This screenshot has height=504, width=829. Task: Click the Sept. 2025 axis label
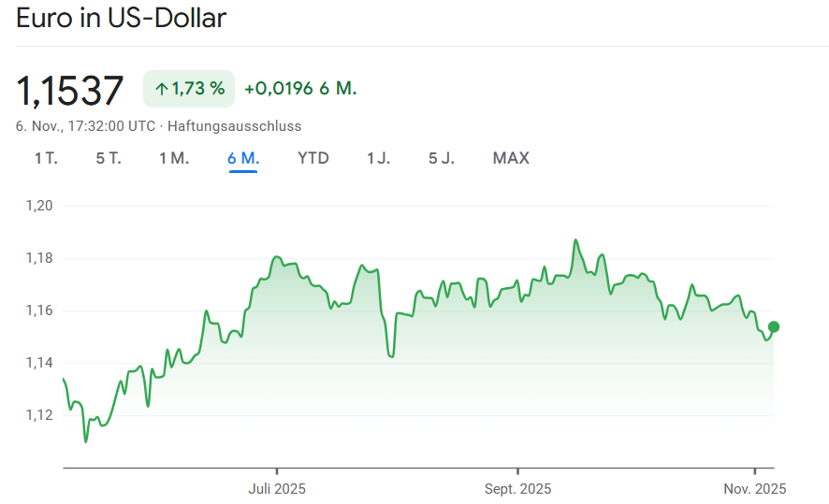(x=517, y=489)
